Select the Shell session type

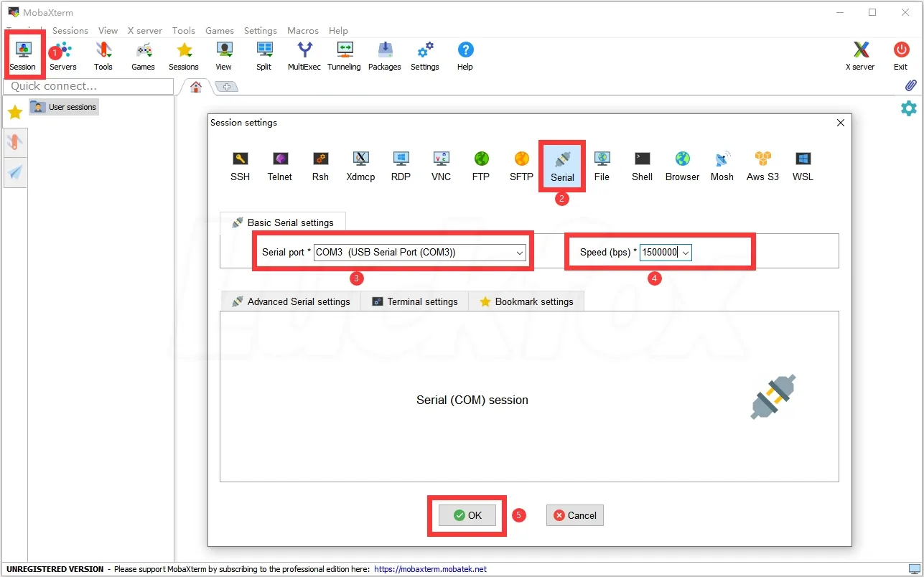click(642, 166)
